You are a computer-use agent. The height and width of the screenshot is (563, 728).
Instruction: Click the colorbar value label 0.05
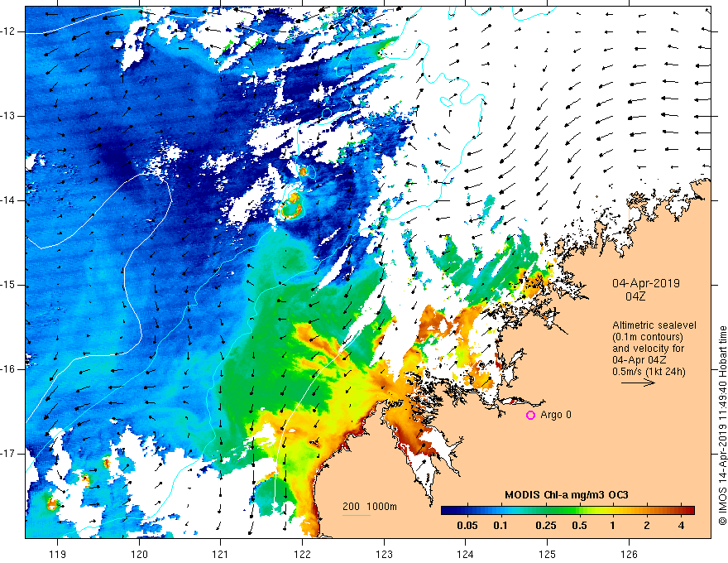(x=467, y=526)
